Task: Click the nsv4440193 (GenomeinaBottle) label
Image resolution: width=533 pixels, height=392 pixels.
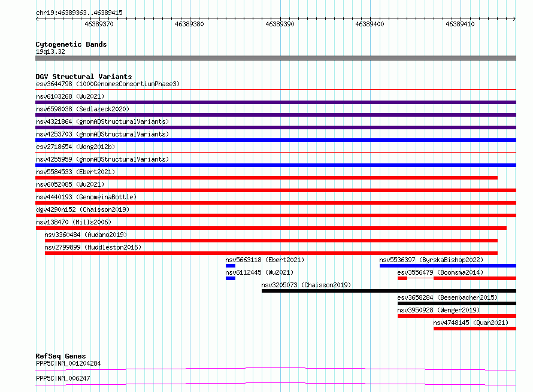Action: point(86,197)
